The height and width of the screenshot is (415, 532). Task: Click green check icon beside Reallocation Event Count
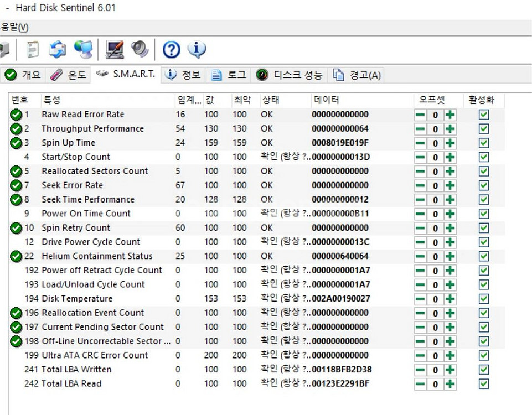pos(16,313)
